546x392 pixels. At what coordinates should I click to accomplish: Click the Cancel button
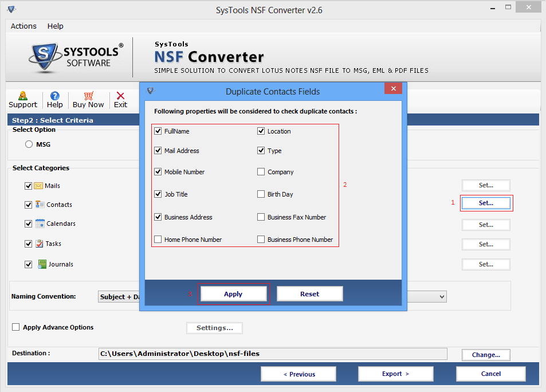(x=490, y=374)
